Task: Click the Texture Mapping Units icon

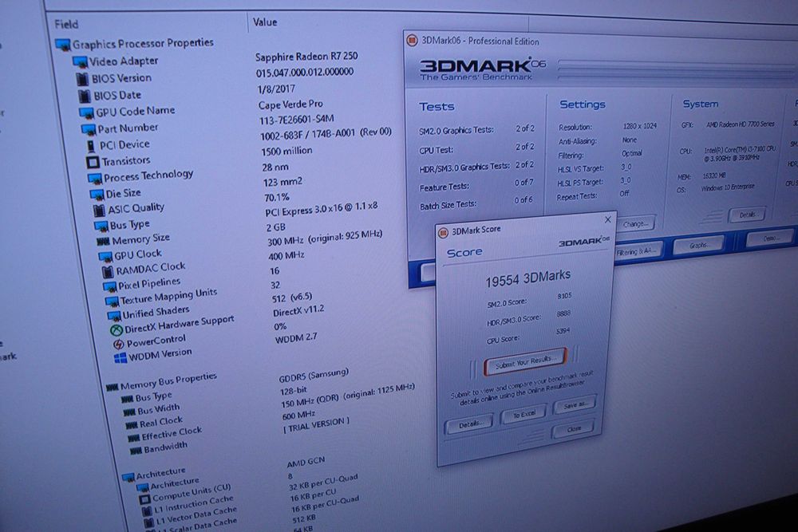Action: coord(112,301)
